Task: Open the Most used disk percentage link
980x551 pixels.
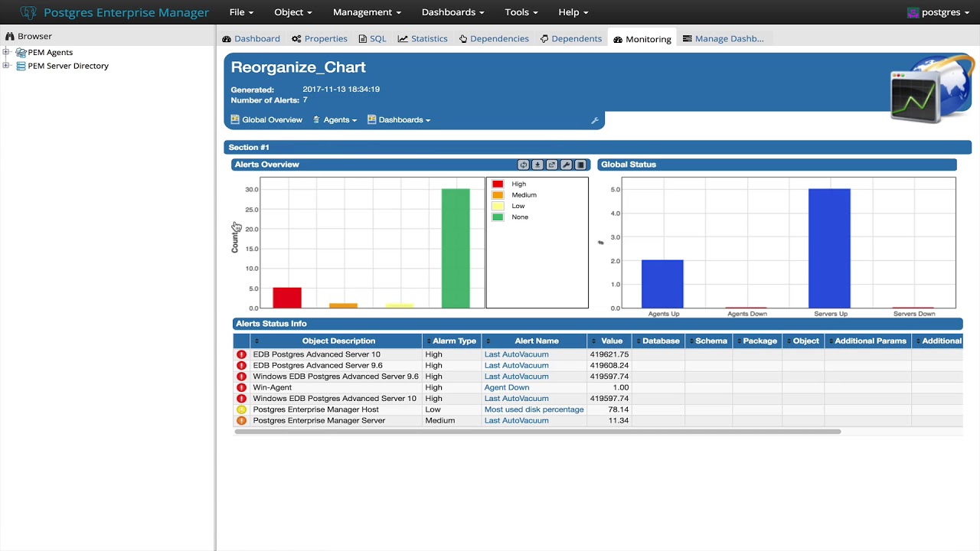Action: click(x=534, y=410)
